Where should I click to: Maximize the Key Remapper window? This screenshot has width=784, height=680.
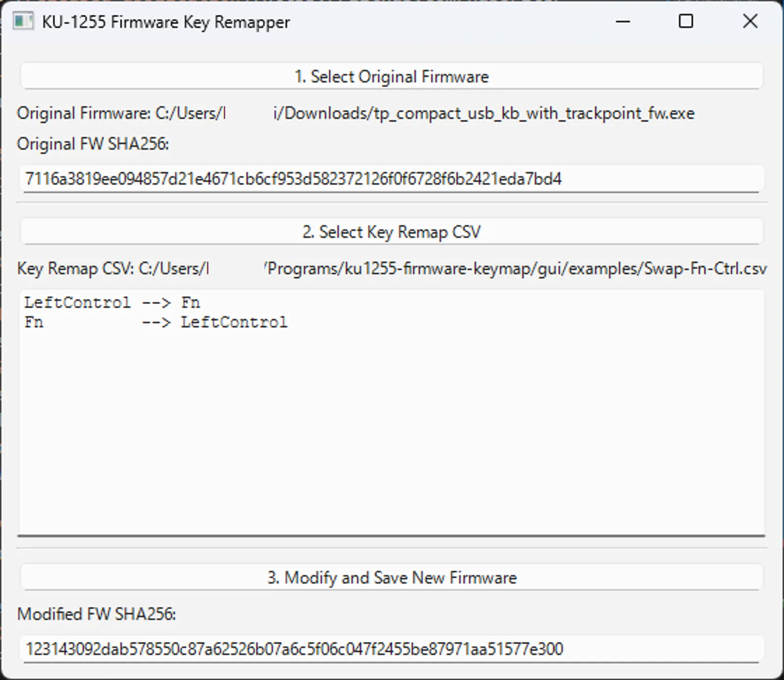click(x=686, y=22)
